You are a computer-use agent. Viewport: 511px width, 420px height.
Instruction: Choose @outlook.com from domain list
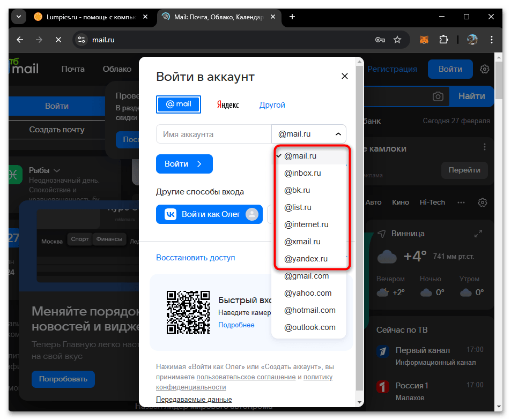(309, 327)
